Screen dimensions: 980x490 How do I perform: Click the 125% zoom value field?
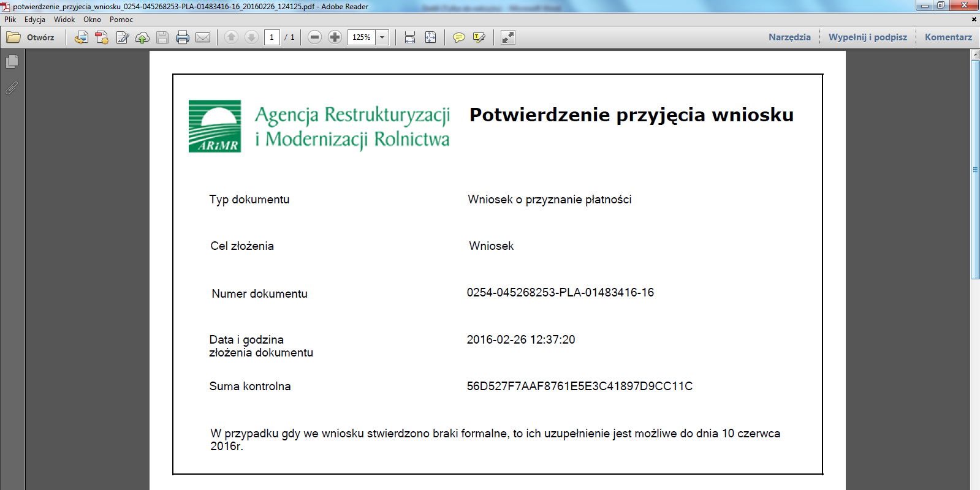point(362,37)
